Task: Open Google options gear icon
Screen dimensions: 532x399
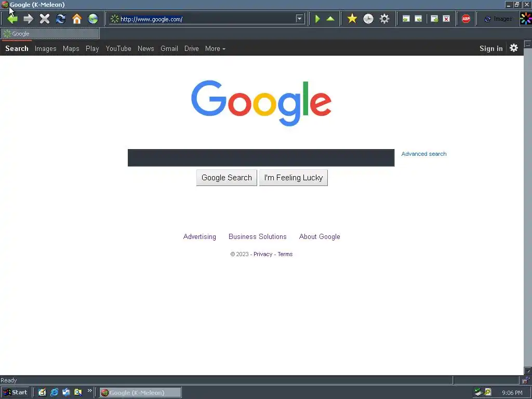Action: pyautogui.click(x=514, y=48)
